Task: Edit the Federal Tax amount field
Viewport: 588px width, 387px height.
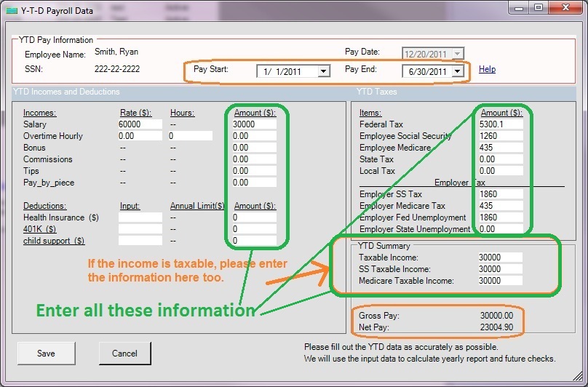Action: (x=501, y=124)
